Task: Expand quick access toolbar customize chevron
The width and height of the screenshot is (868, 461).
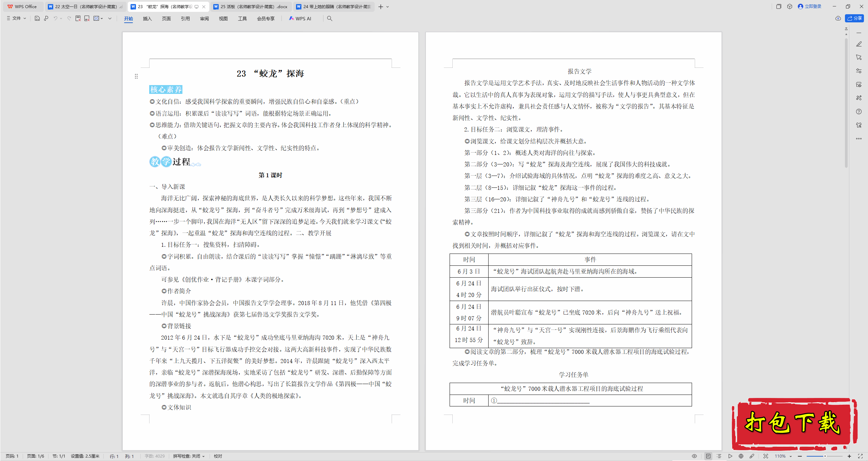Action: click(x=110, y=18)
